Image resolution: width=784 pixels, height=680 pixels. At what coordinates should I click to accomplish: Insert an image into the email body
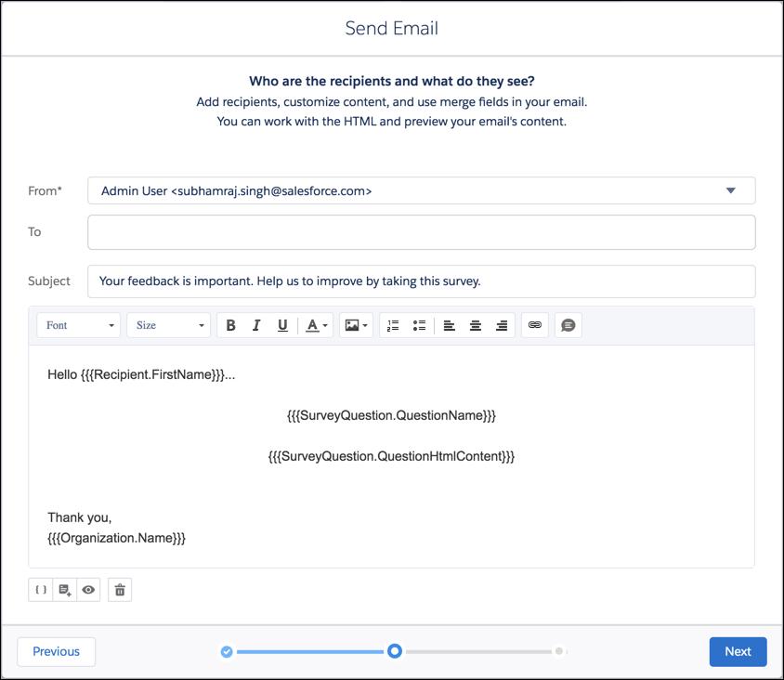pos(354,325)
